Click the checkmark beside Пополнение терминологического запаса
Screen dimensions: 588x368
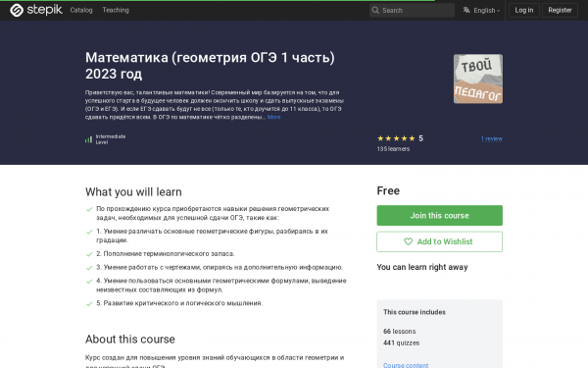[89, 254]
